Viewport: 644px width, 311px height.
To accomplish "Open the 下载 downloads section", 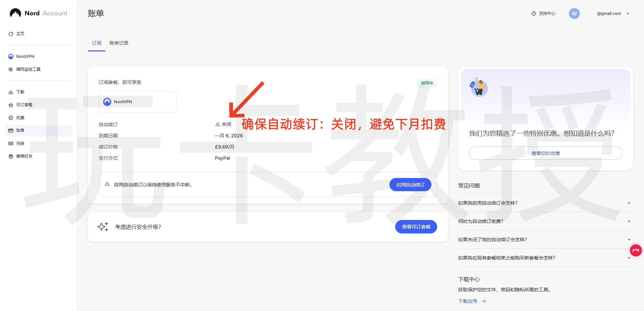I will click(20, 92).
